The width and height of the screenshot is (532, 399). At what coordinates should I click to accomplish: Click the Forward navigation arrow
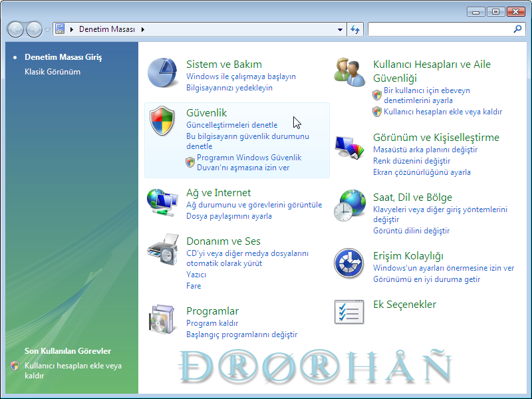[35, 29]
